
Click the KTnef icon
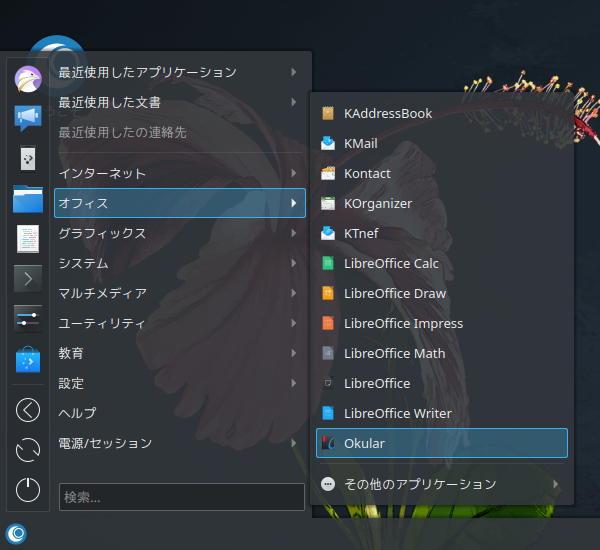(328, 233)
